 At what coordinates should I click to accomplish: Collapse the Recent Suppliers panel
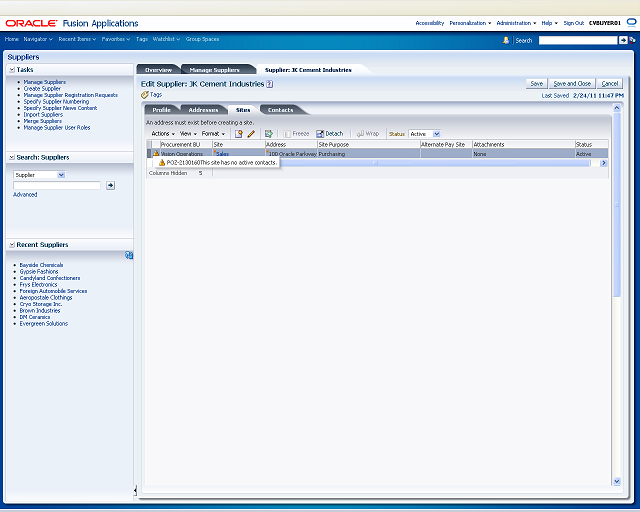click(x=12, y=245)
